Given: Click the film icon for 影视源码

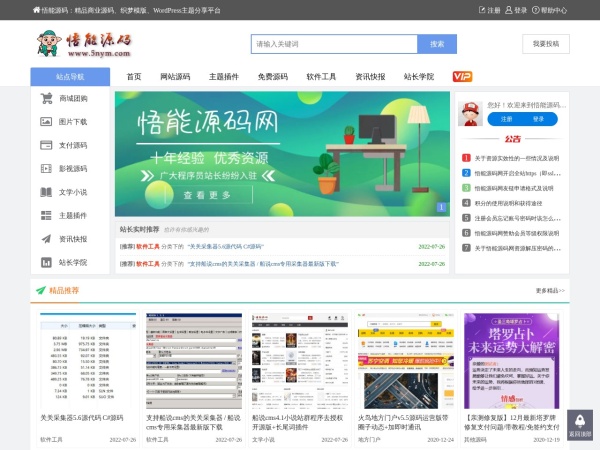Looking at the screenshot, I should point(46,168).
